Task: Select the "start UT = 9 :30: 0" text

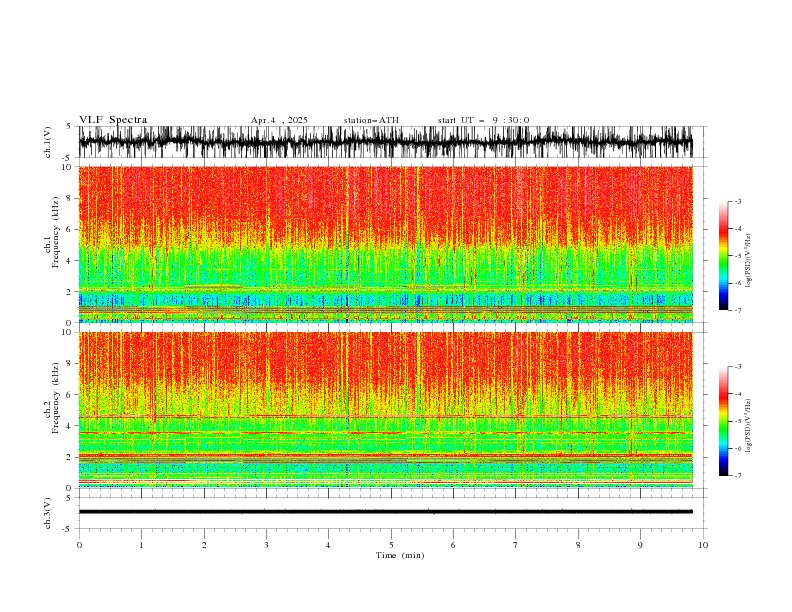Action: [483, 120]
